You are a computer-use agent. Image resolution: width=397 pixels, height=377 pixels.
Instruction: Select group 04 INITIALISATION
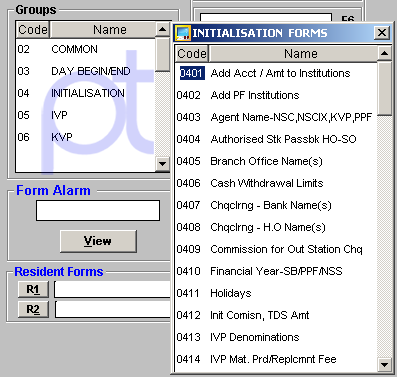point(86,93)
